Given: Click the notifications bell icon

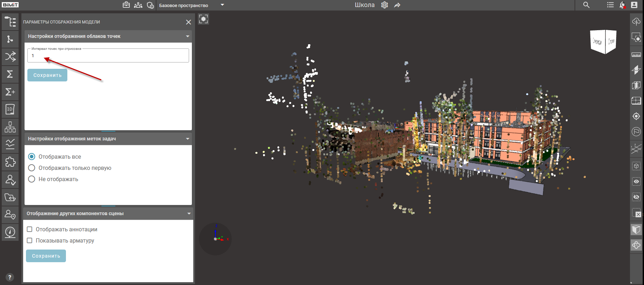Looking at the screenshot, I should pyautogui.click(x=622, y=5).
